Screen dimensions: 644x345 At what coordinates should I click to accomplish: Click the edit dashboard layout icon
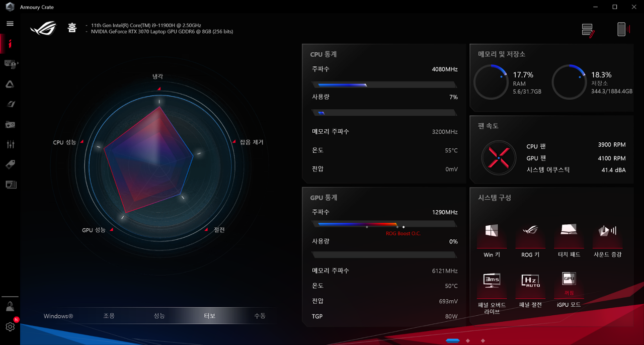pyautogui.click(x=588, y=30)
